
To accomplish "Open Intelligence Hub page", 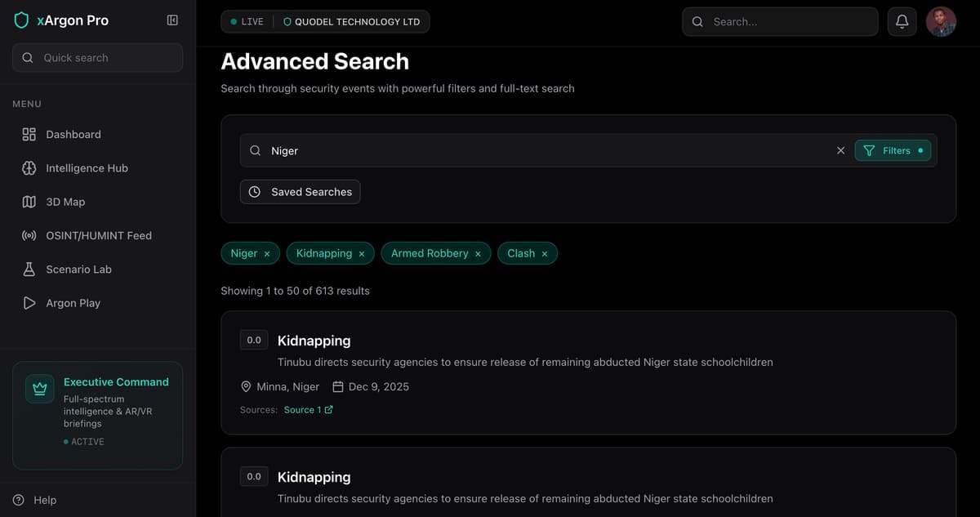I will coord(87,168).
